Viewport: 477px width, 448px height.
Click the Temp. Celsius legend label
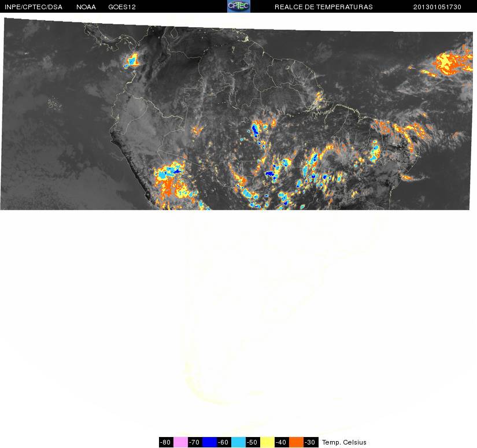tap(344, 442)
